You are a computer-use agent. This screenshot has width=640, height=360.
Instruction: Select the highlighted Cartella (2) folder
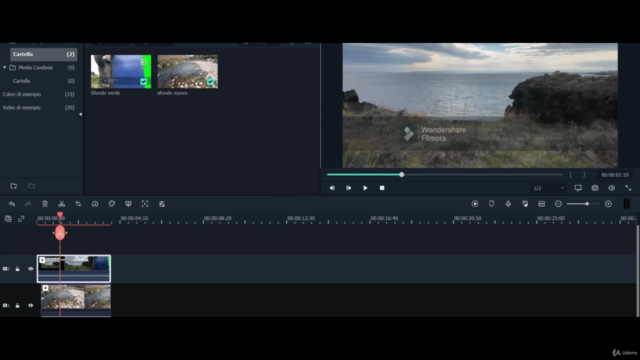(x=43, y=54)
